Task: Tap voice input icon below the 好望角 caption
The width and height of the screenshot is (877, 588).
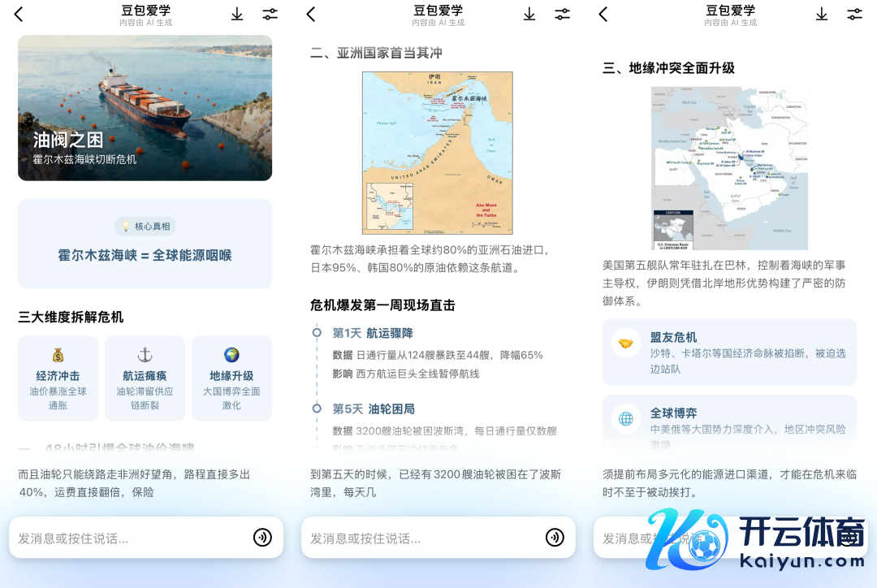Action: click(x=262, y=538)
